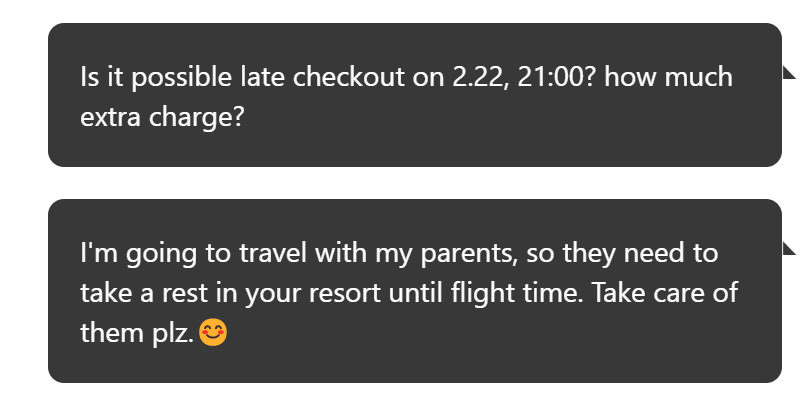
Task: Click the blushing smiley emoji
Action: point(213,332)
